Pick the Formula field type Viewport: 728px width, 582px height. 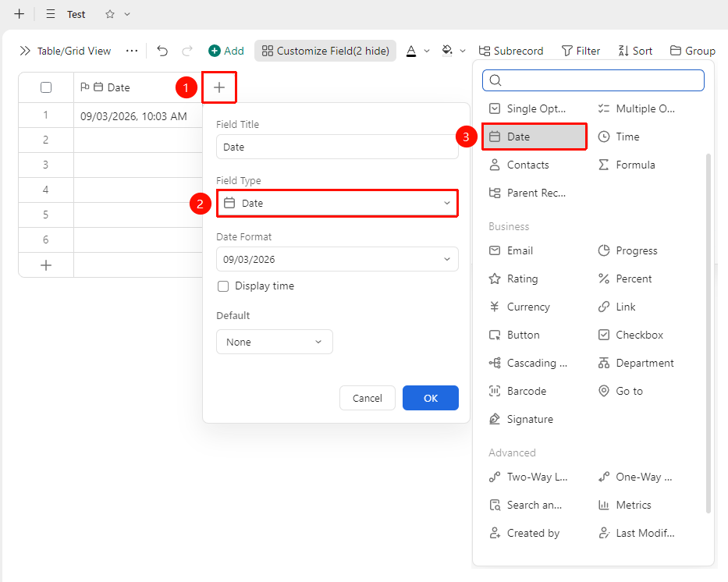[627, 165]
